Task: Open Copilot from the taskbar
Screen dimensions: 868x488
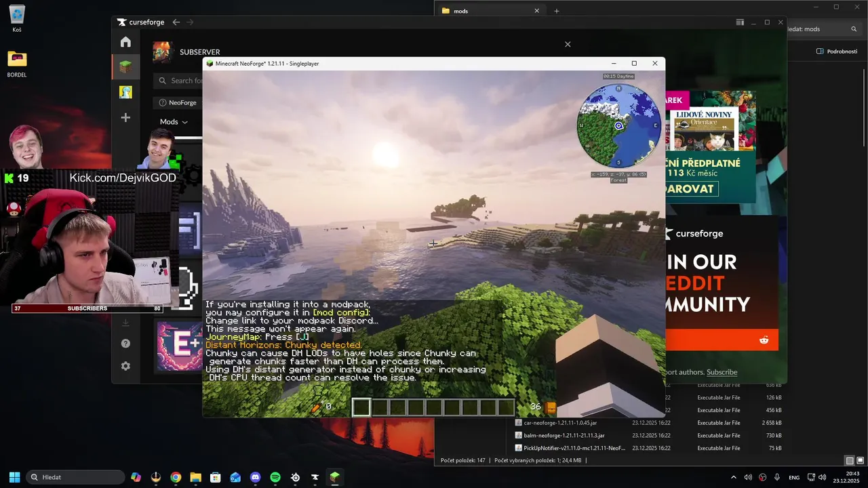Action: (x=136, y=477)
